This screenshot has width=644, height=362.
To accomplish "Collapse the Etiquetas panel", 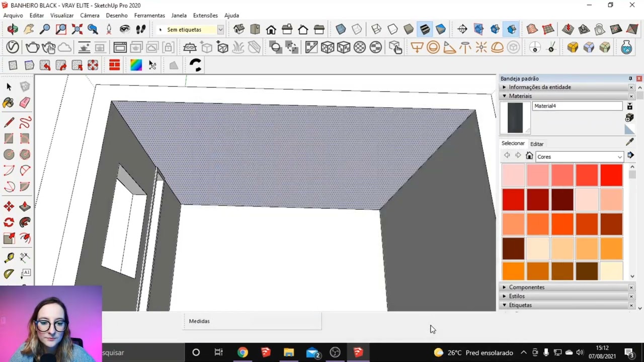I will [x=566, y=305].
